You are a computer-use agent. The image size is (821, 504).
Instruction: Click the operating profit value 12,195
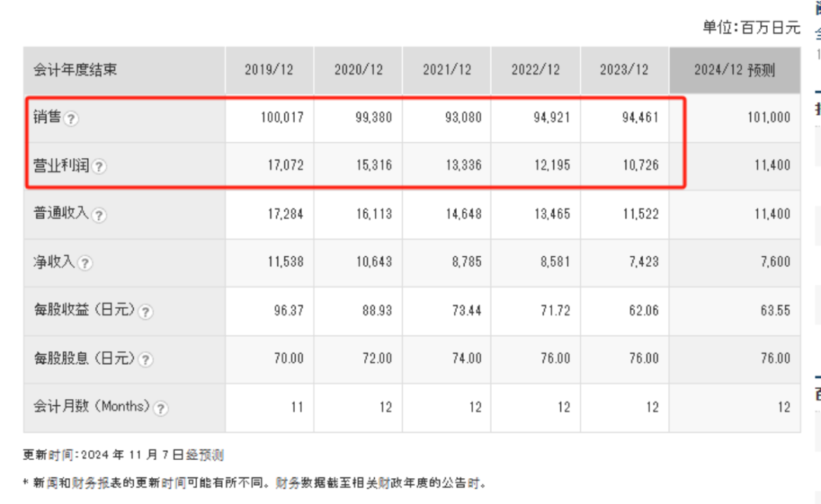click(552, 166)
